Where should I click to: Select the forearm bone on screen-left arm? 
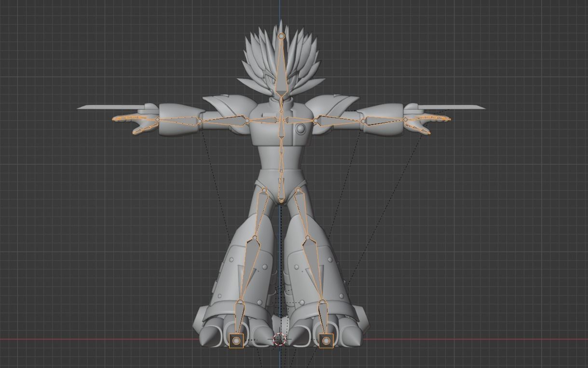coord(178,120)
